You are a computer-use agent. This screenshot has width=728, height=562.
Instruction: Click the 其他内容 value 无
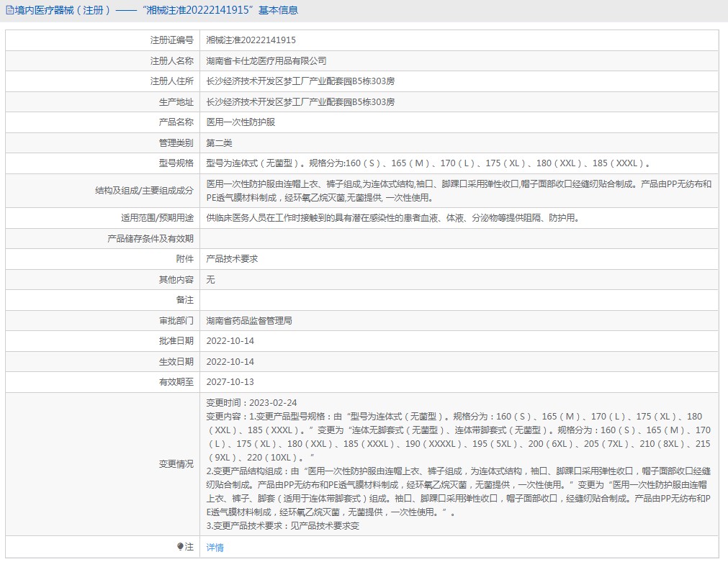tap(210, 279)
